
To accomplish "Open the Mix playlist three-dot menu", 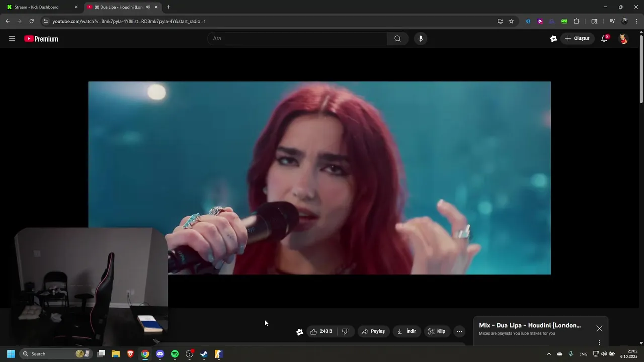I will pyautogui.click(x=599, y=343).
